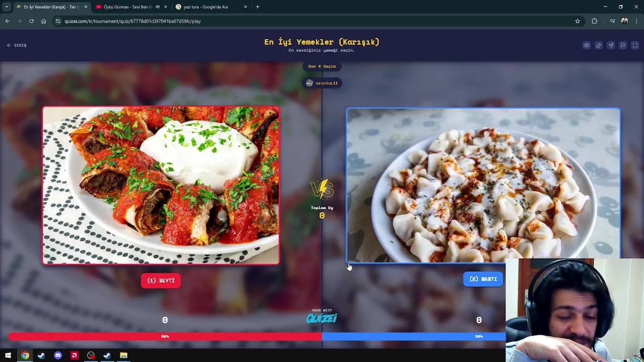This screenshot has height=362, width=644.
Task: Bookmark this page with star icon
Action: (578, 21)
